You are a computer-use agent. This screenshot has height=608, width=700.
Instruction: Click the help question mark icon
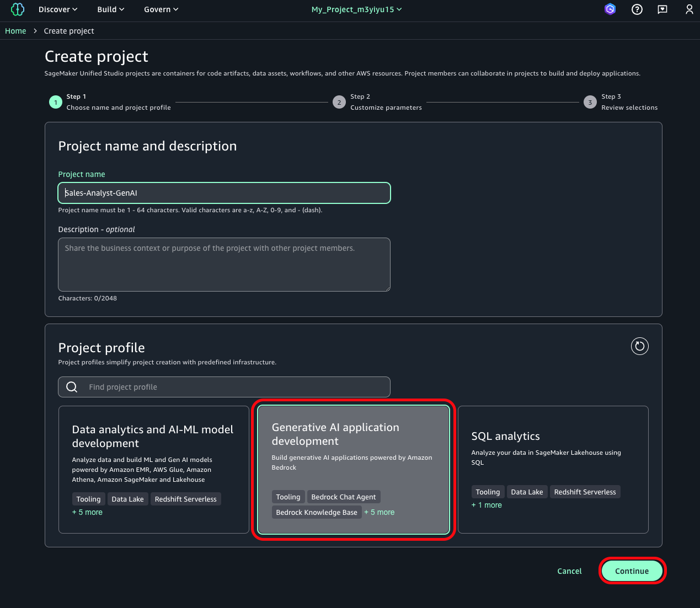[x=637, y=9]
